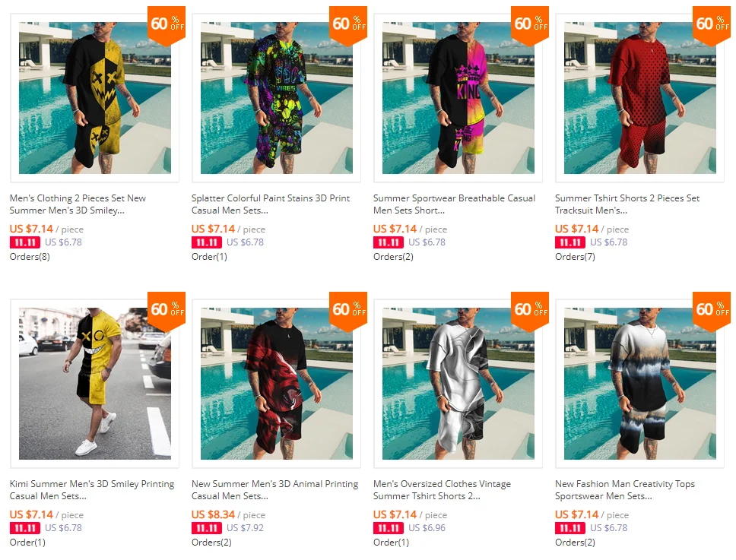Open the New Fashion Man Creativity image
Image resolution: width=736 pixels, height=560 pixels.
(x=639, y=383)
